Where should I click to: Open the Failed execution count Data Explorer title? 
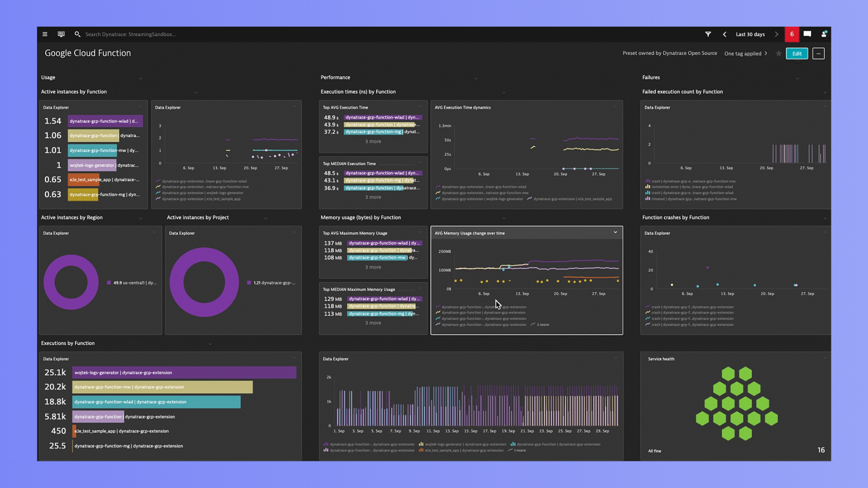click(x=657, y=108)
